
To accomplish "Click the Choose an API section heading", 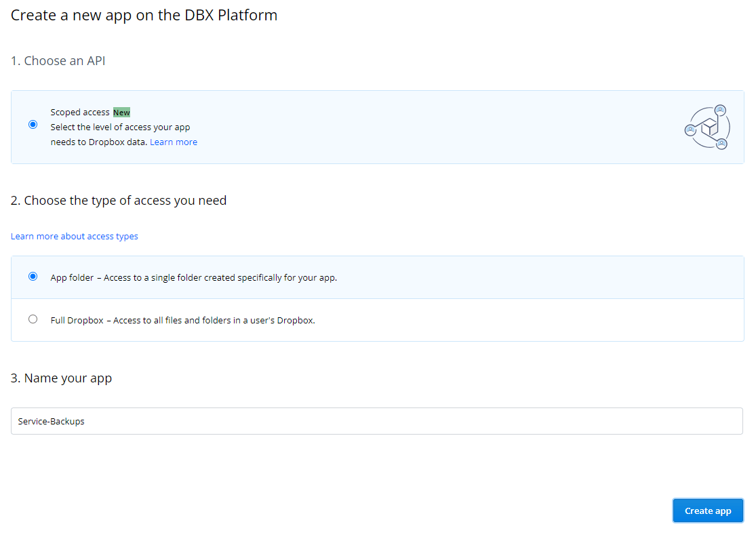I will pyautogui.click(x=58, y=60).
